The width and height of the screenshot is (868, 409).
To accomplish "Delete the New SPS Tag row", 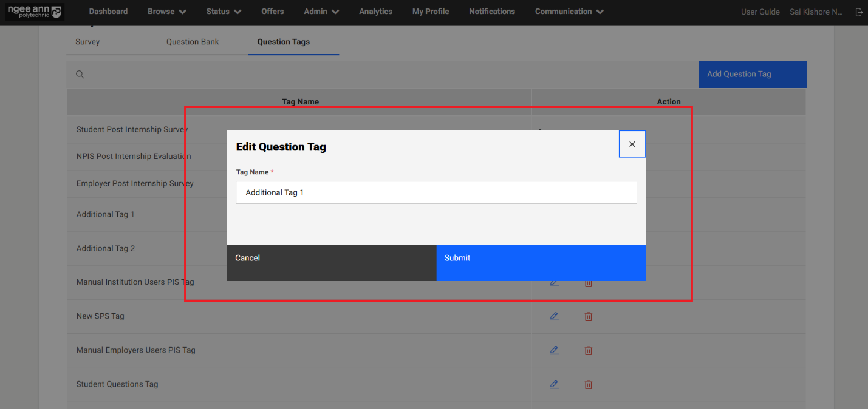I will point(588,316).
